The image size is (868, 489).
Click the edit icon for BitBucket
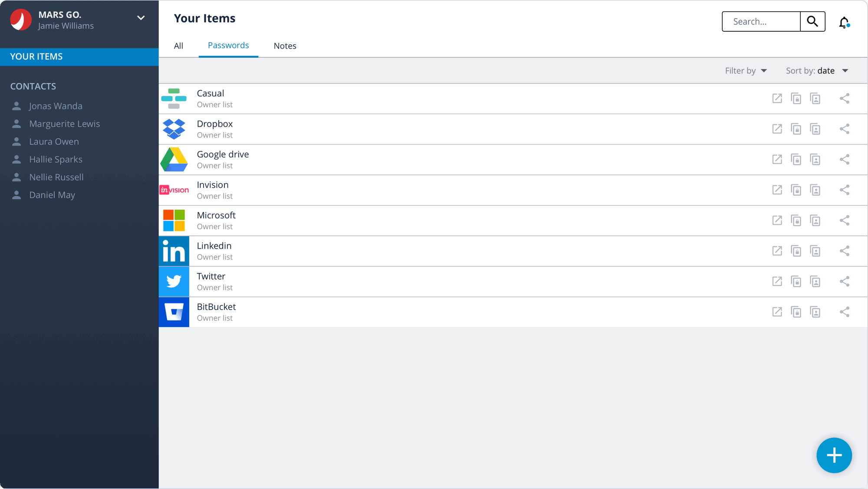[777, 312]
